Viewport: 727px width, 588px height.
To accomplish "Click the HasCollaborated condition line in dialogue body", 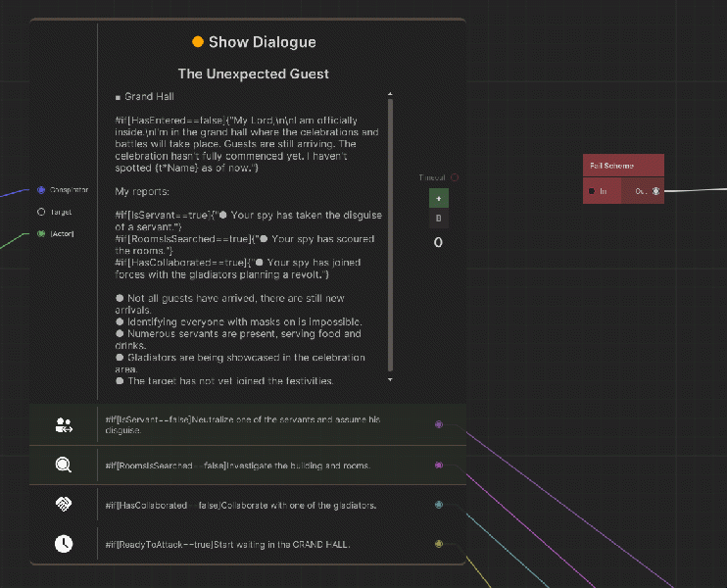I will click(238, 269).
